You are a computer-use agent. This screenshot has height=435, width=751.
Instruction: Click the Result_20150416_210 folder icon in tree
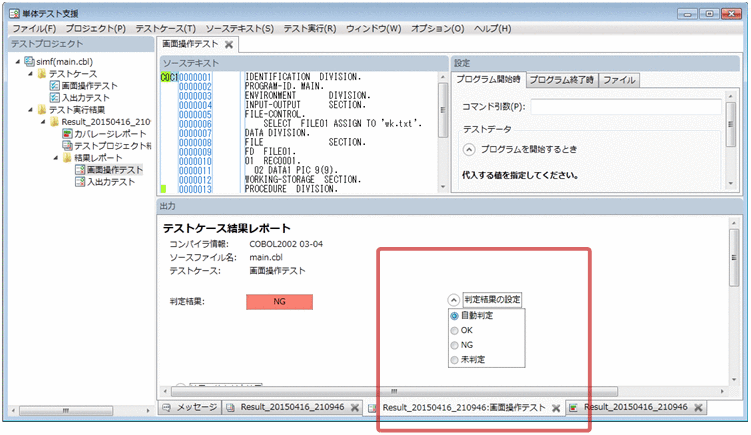55,121
